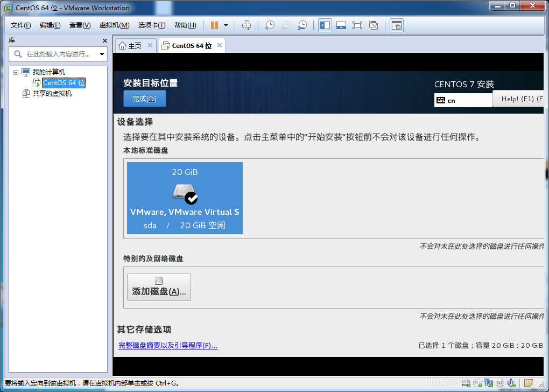This screenshot has width=549, height=392.
Task: Select the 20 GiB VMware virtual disk sda
Action: point(185,198)
